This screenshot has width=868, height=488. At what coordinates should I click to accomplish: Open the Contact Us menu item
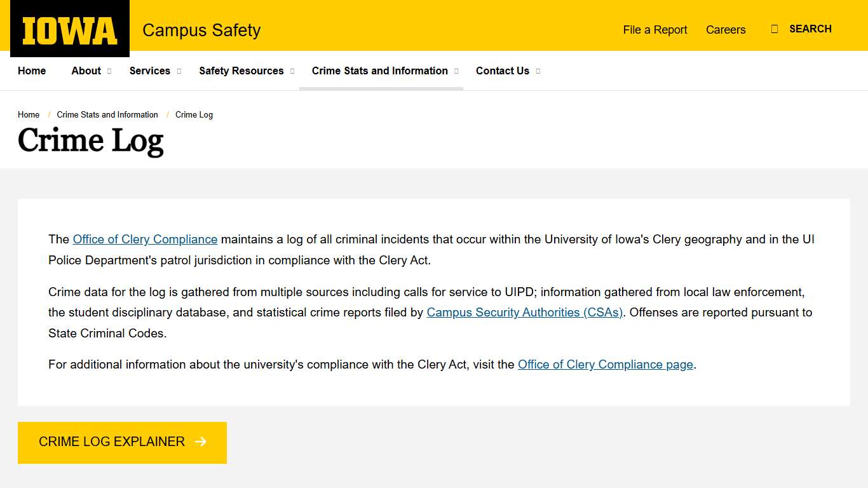click(x=503, y=71)
